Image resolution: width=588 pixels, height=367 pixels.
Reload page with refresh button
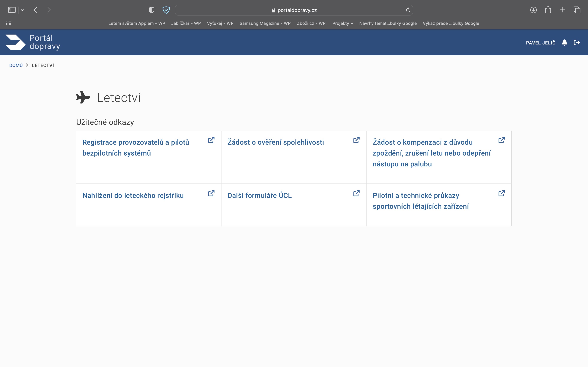tap(408, 10)
